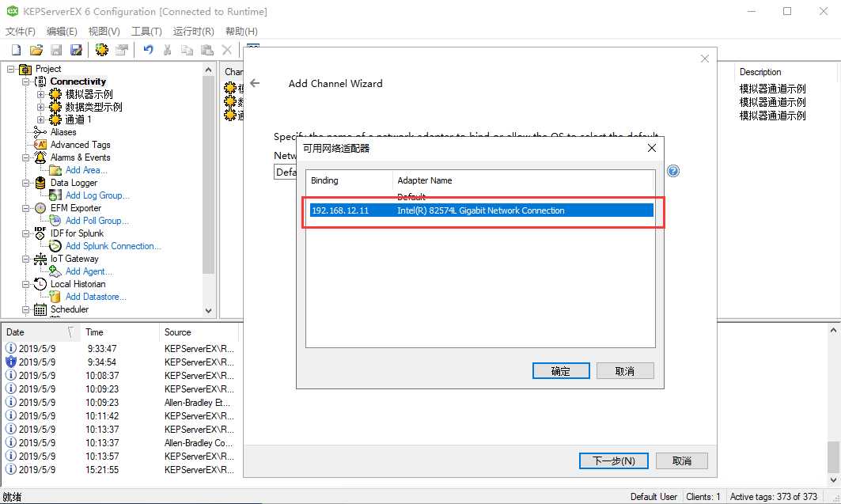Screen dimensions: 841x504
Task: Click the Add Agent... link
Action: click(89, 271)
